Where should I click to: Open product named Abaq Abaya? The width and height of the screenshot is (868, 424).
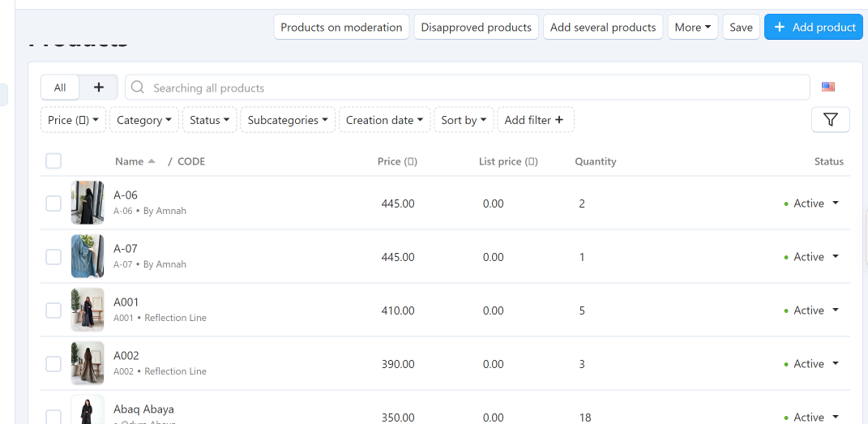144,409
